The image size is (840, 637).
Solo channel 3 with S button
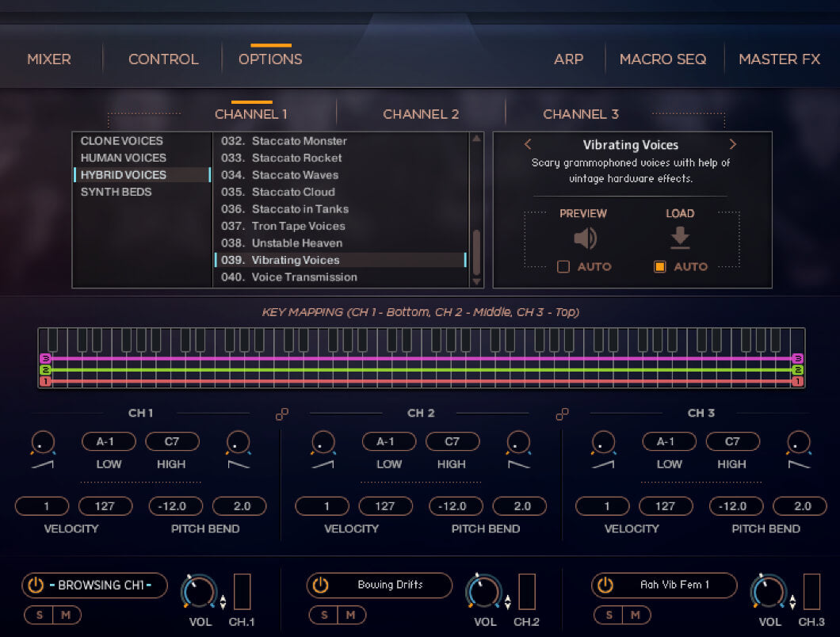pyautogui.click(x=609, y=615)
